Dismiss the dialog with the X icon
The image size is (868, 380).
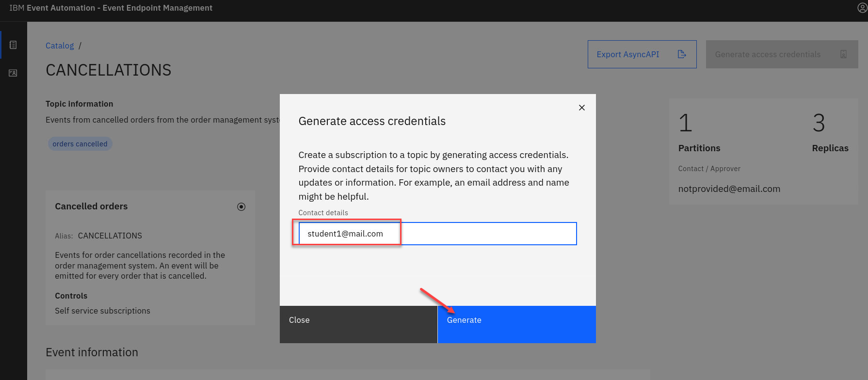(x=581, y=108)
